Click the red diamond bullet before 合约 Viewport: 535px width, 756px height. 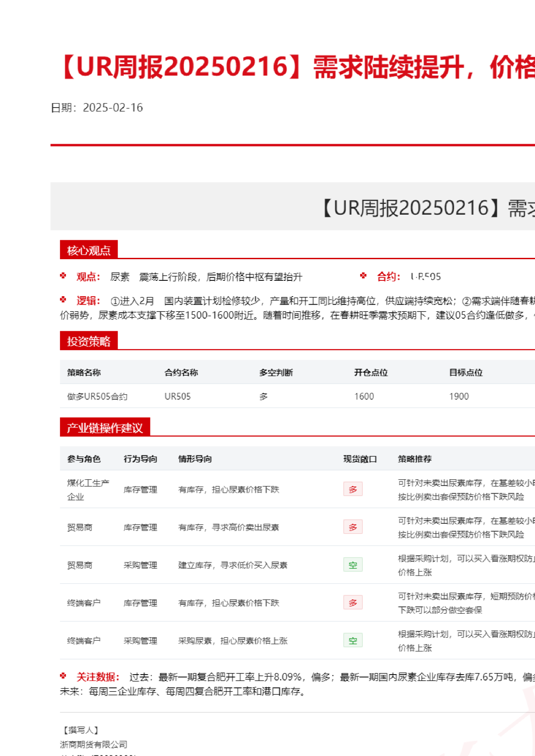click(x=363, y=276)
